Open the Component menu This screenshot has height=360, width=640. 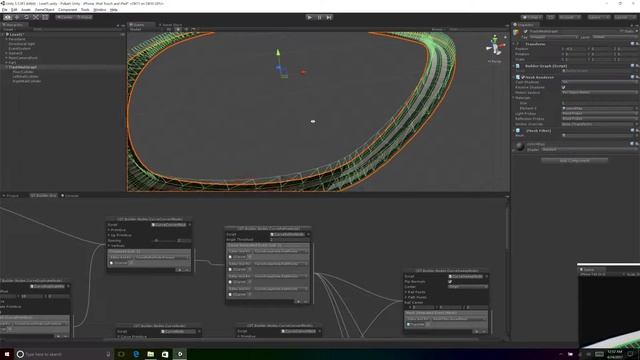(67, 9)
